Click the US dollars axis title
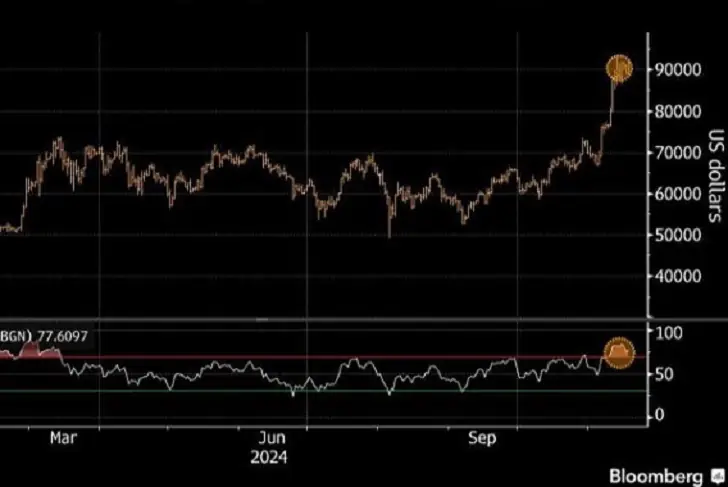 (715, 176)
